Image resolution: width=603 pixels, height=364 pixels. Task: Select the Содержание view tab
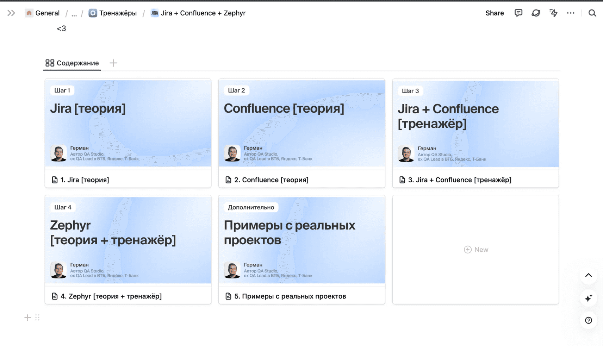tap(72, 63)
